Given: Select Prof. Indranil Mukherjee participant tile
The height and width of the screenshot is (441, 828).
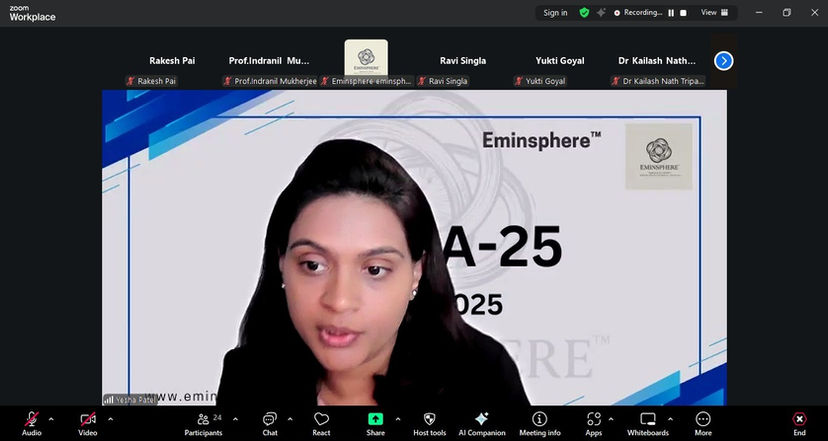Looking at the screenshot, I should [x=269, y=61].
